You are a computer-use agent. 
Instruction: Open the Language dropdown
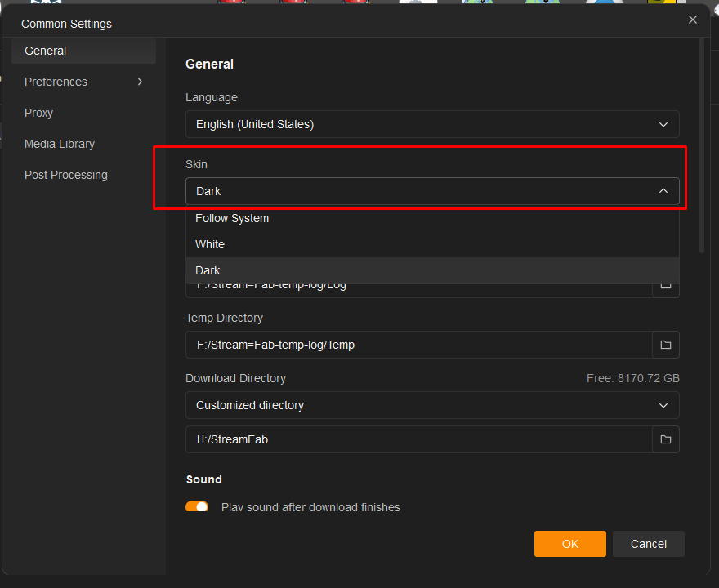(x=432, y=124)
